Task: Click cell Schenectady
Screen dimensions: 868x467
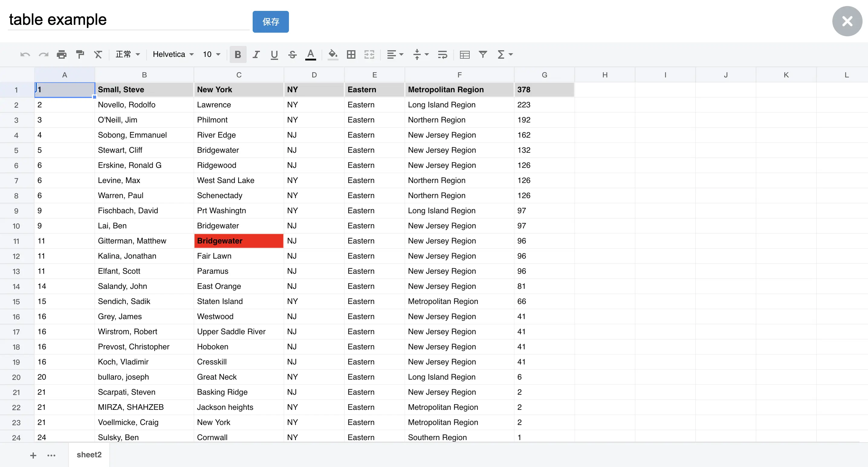Action: [239, 196]
